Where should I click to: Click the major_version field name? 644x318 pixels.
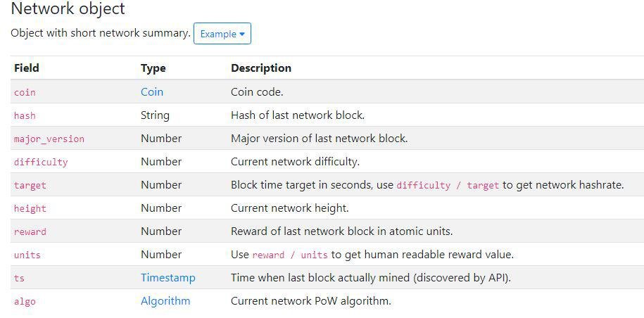point(49,139)
